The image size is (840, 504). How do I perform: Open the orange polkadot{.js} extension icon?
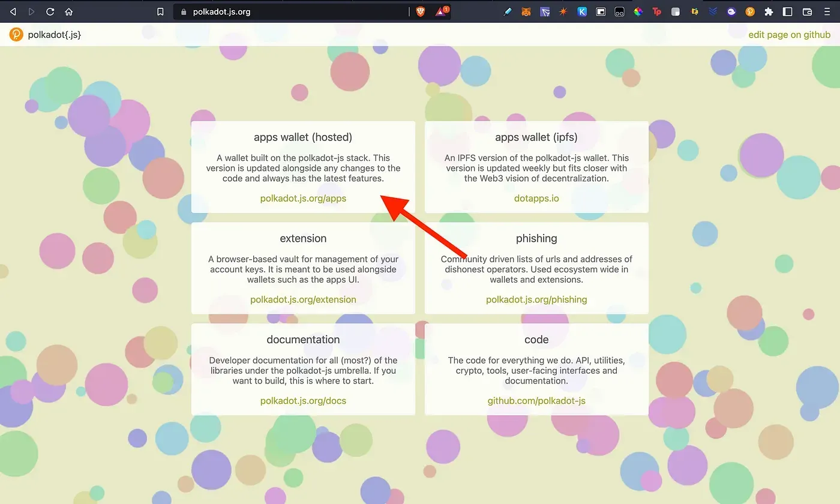[750, 11]
